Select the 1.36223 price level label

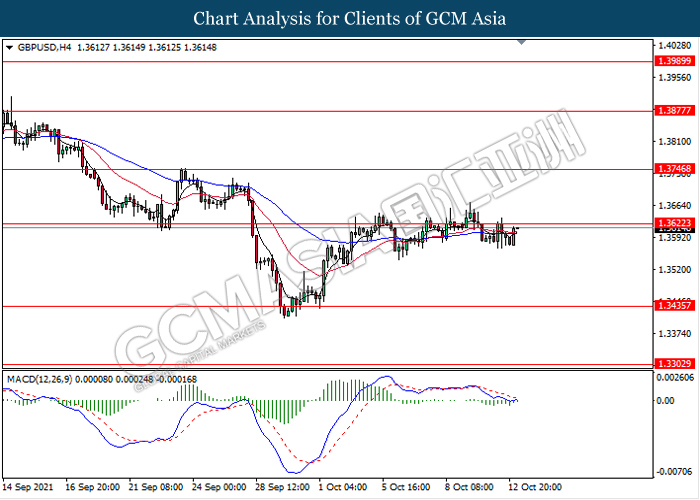coord(675,223)
